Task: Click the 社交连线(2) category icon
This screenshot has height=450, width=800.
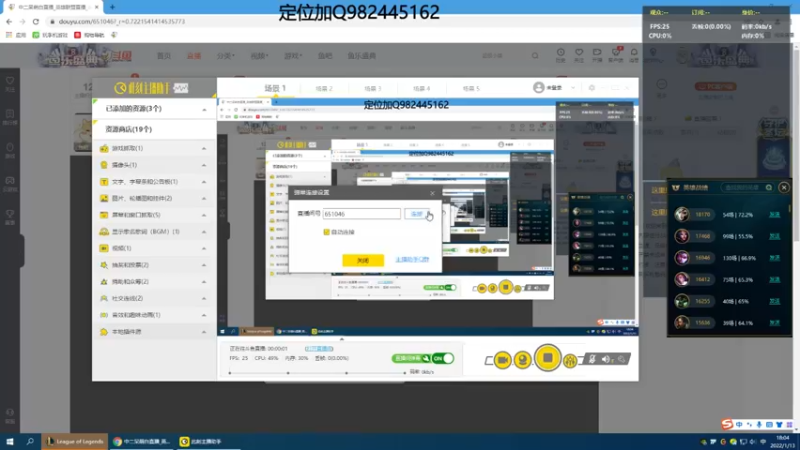Action: coord(104,298)
